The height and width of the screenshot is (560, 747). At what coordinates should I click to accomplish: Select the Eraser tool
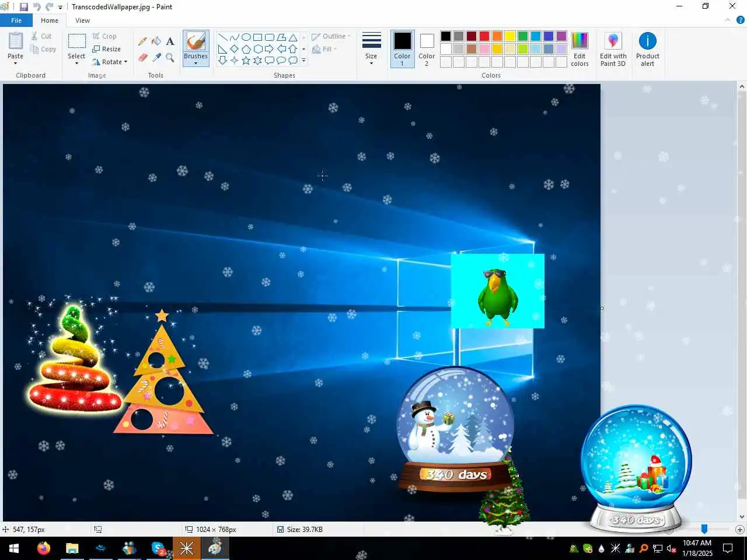coord(142,57)
